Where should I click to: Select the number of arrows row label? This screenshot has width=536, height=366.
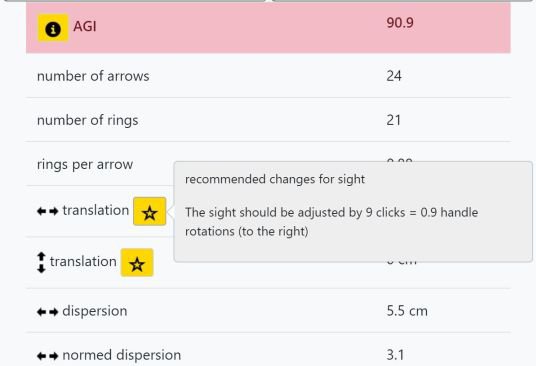[93, 76]
